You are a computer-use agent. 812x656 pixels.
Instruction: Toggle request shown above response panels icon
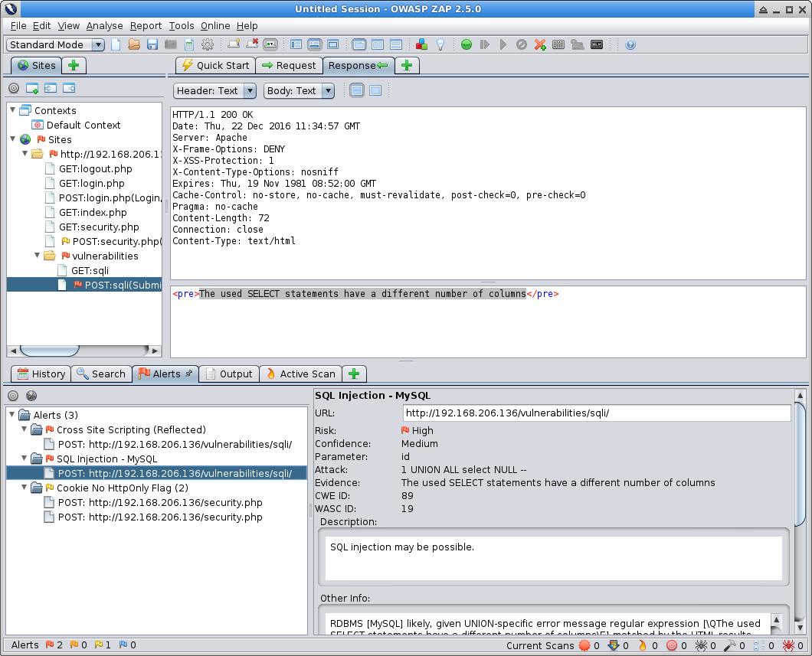[x=396, y=44]
